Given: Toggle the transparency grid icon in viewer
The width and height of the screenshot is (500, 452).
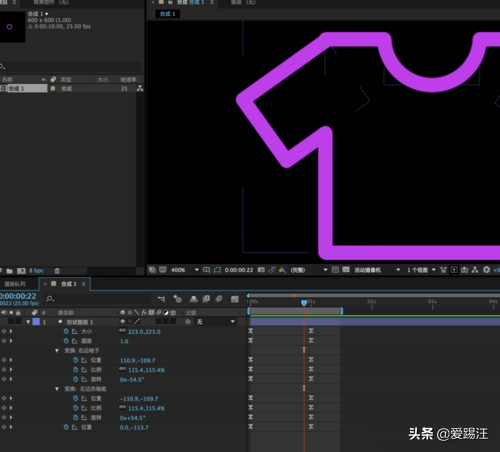Looking at the screenshot, I should point(346,269).
